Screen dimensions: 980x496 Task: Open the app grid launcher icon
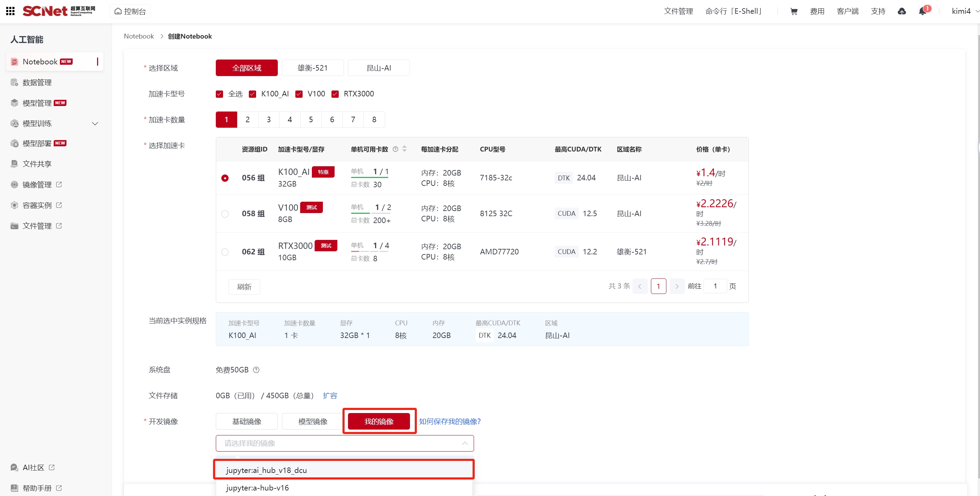(10, 11)
